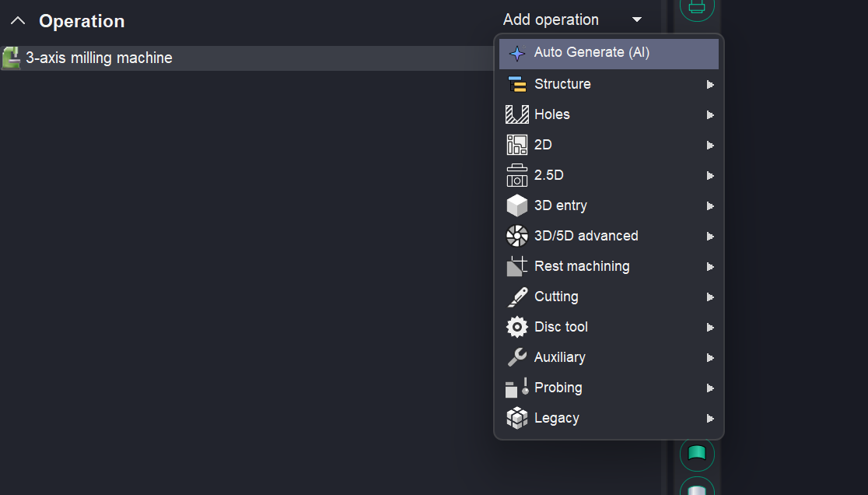Expand the Structure submenu arrow
This screenshot has width=868, height=495.
(710, 84)
